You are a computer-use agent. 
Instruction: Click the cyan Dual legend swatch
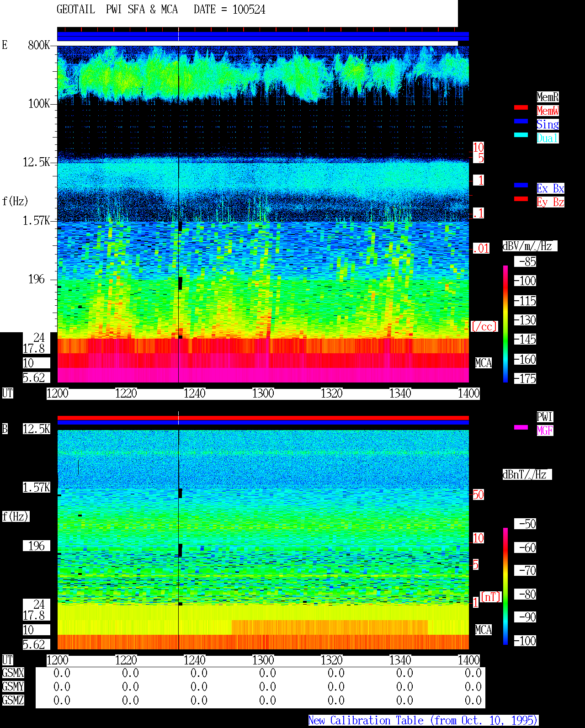pos(521,135)
